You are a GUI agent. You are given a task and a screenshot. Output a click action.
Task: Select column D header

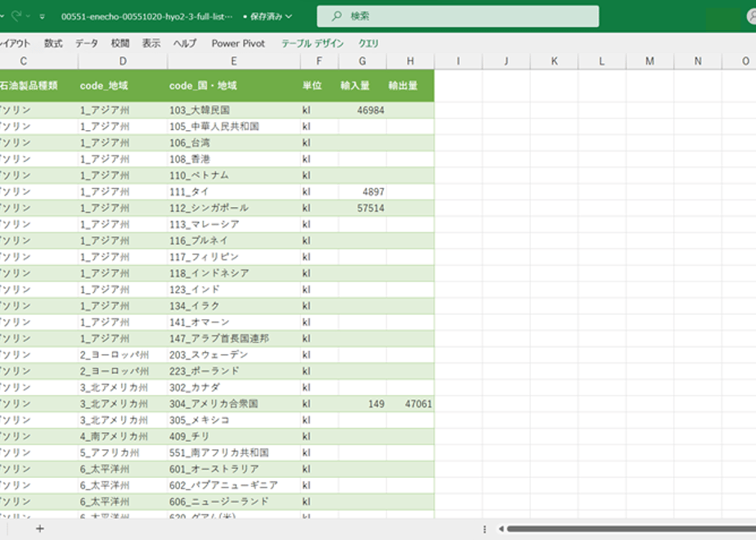[x=123, y=61]
